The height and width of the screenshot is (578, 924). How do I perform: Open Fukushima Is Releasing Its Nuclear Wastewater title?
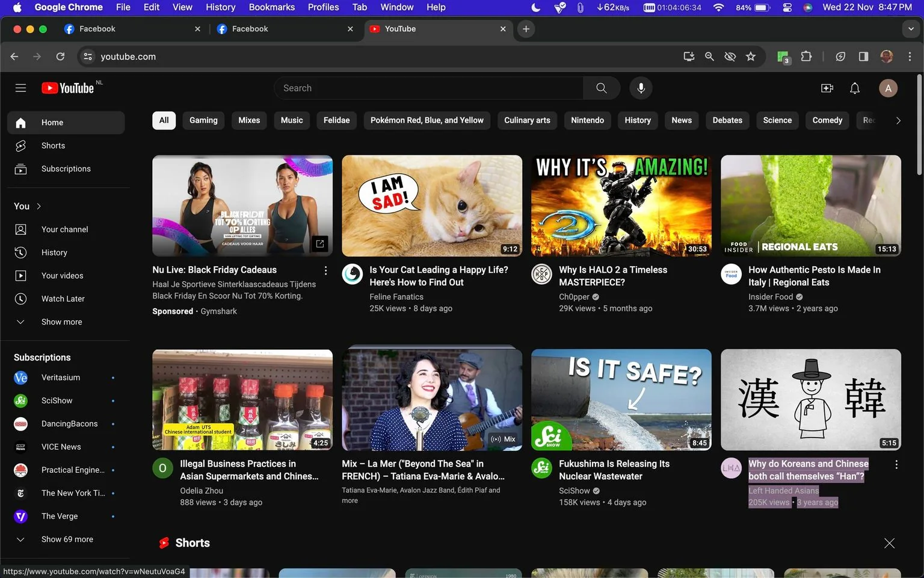click(x=614, y=470)
